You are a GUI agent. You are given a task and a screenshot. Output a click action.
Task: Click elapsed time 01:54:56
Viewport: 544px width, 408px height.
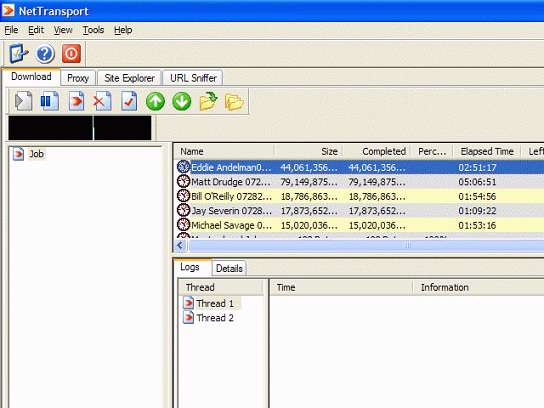click(x=477, y=196)
